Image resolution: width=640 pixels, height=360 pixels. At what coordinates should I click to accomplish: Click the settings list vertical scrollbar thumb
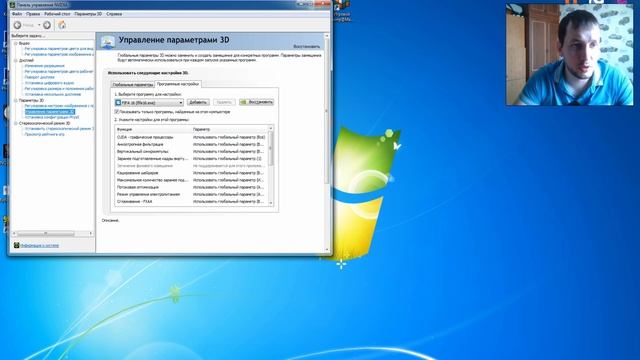271,149
